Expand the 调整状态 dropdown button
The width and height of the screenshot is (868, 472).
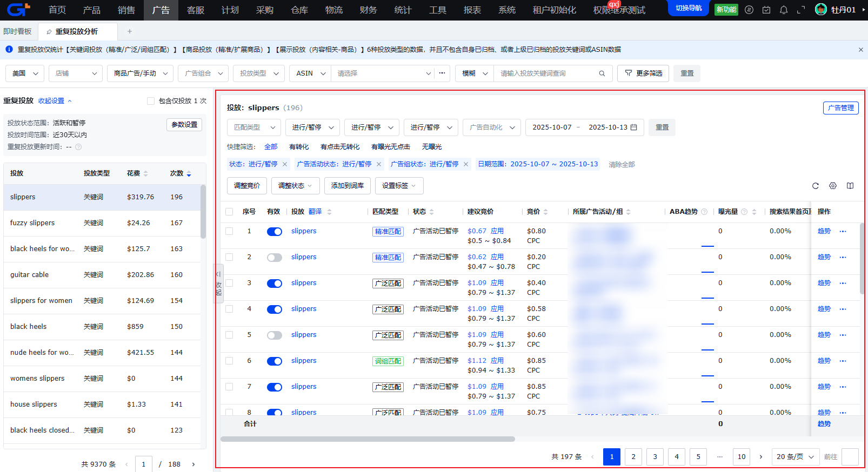(x=295, y=186)
